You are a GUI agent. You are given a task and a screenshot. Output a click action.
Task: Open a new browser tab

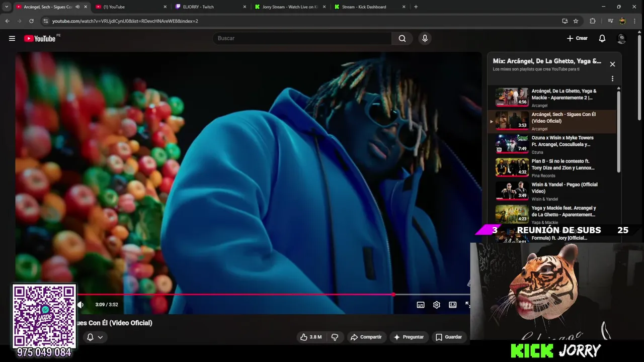click(x=416, y=7)
